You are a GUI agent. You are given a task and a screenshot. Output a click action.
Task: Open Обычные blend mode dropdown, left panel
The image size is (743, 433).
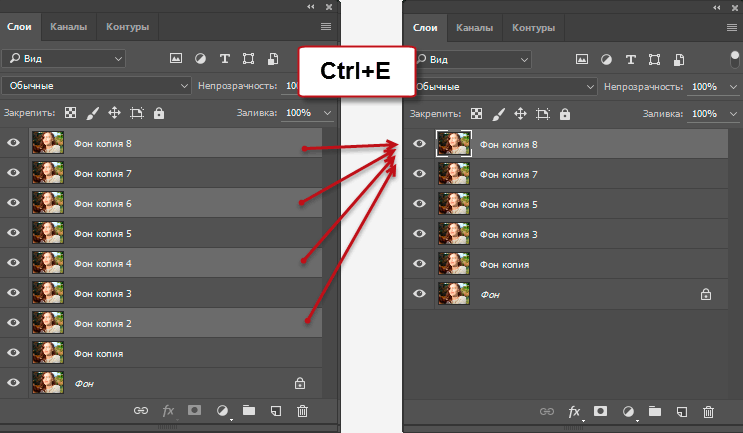point(97,86)
